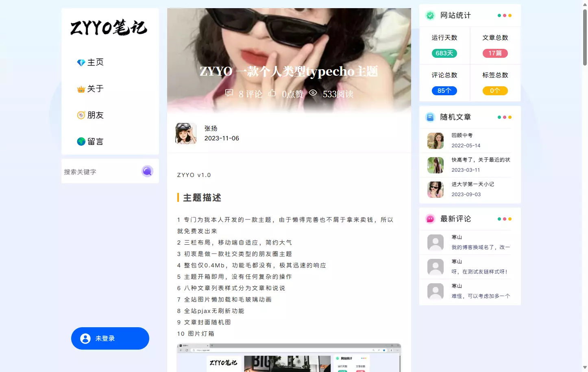Click avatar beside 呀，在测试友链样式呀 comment
This screenshot has width=588, height=372.
436,267
